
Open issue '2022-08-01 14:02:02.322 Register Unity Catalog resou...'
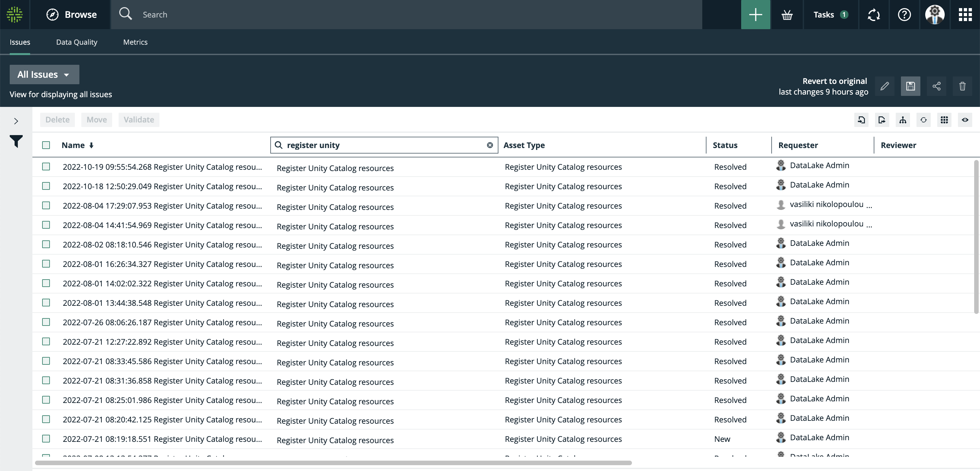[x=162, y=283]
